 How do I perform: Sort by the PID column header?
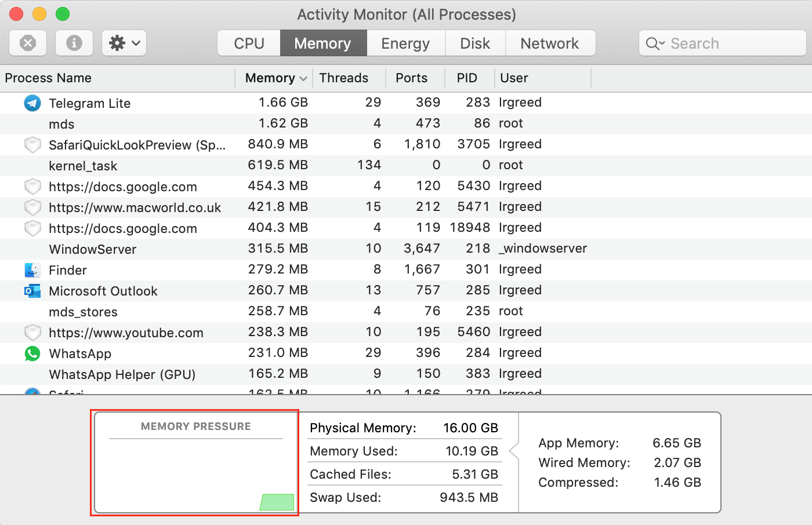point(470,78)
